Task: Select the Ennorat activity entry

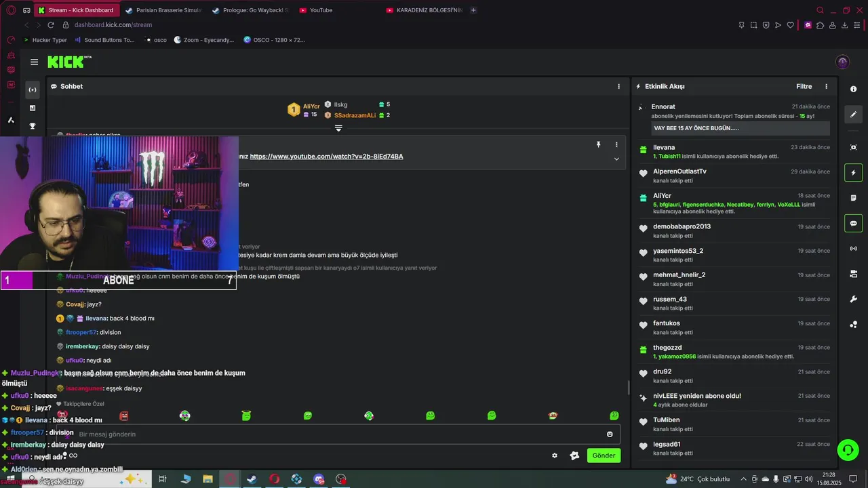Action: [x=734, y=118]
